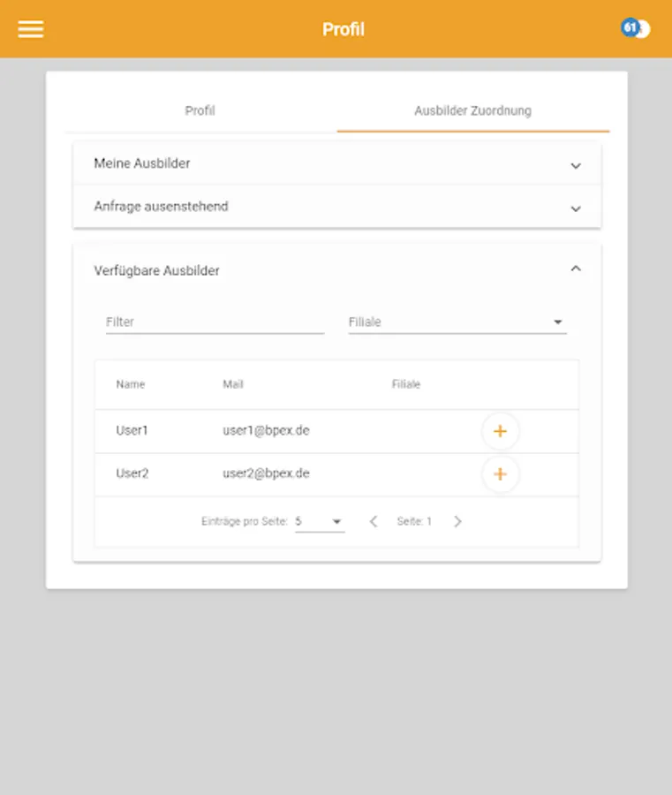This screenshot has width=672, height=795.
Task: Add User2 as Ausbilder with plus button
Action: click(x=500, y=474)
